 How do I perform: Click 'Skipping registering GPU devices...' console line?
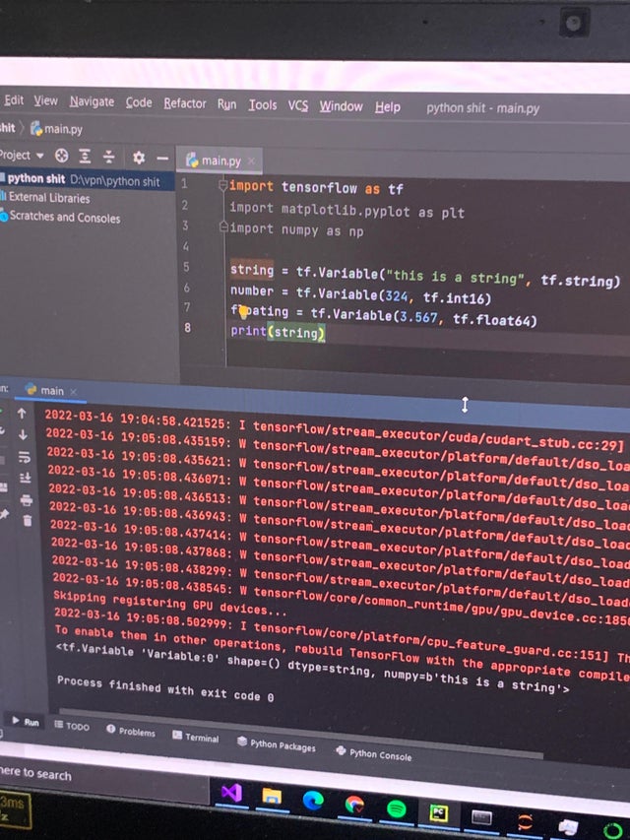pyautogui.click(x=170, y=604)
